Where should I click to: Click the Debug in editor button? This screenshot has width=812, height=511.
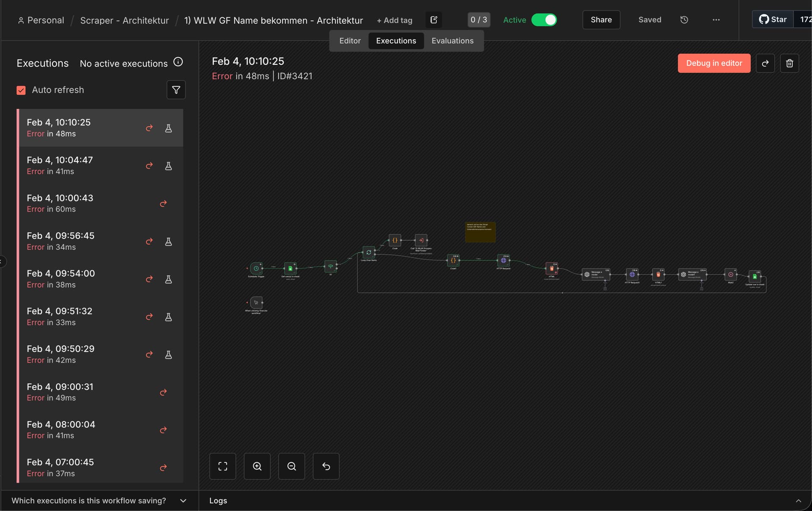[x=714, y=63]
